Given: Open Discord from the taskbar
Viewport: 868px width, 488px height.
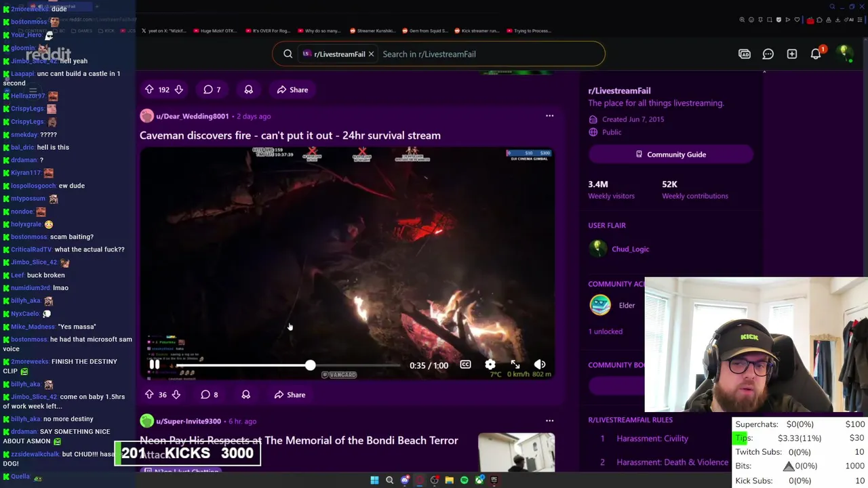Looking at the screenshot, I should pos(405,480).
